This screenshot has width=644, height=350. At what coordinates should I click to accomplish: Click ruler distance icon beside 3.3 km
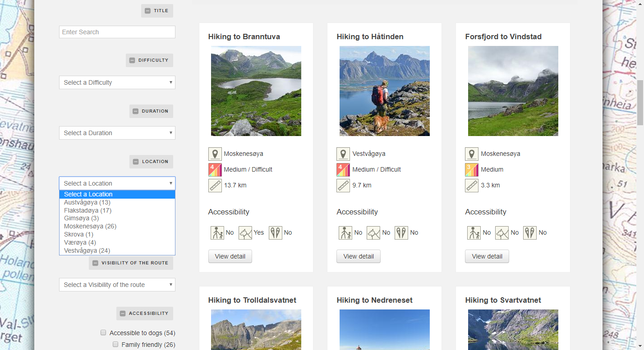point(472,186)
